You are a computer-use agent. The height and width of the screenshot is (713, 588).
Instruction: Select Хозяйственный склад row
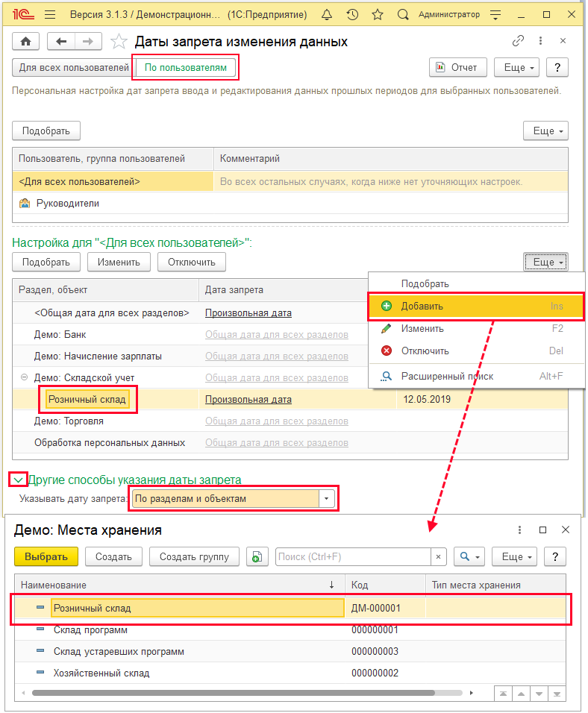tap(290, 673)
